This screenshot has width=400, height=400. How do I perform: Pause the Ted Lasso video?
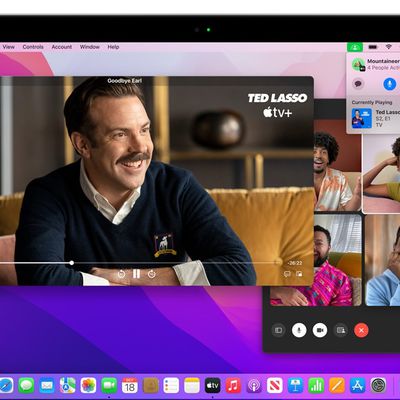(x=136, y=274)
